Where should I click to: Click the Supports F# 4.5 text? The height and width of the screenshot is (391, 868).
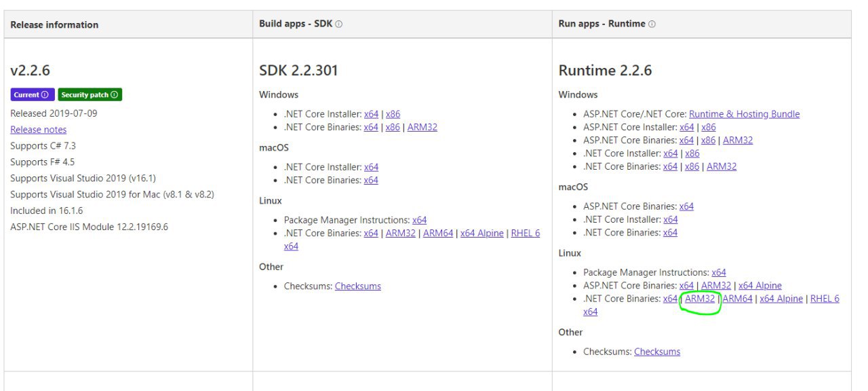(x=42, y=162)
